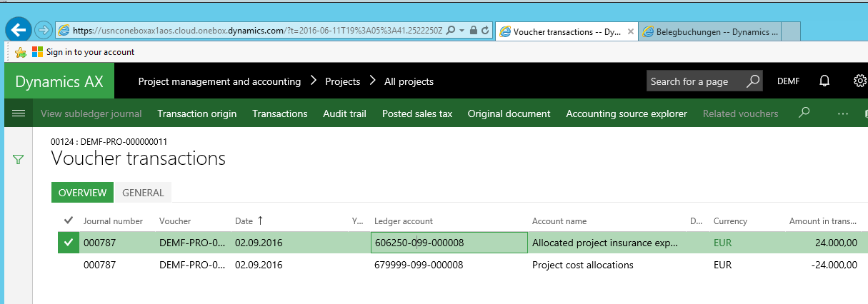Deselect the checked first row

[69, 243]
